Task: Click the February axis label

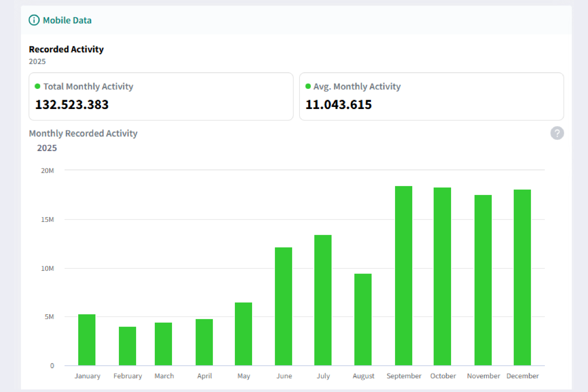Action: point(128,376)
